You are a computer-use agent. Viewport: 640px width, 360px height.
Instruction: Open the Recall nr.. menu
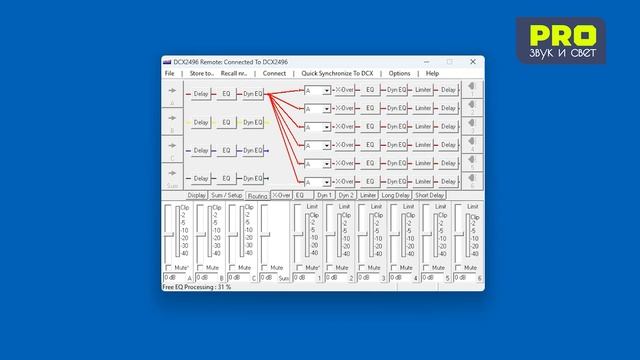pos(233,73)
